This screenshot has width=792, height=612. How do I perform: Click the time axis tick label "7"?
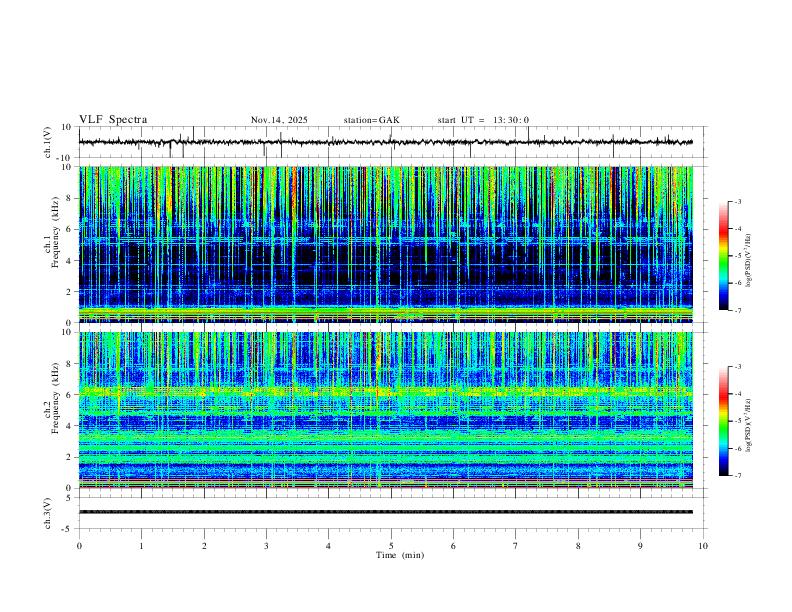click(x=516, y=546)
